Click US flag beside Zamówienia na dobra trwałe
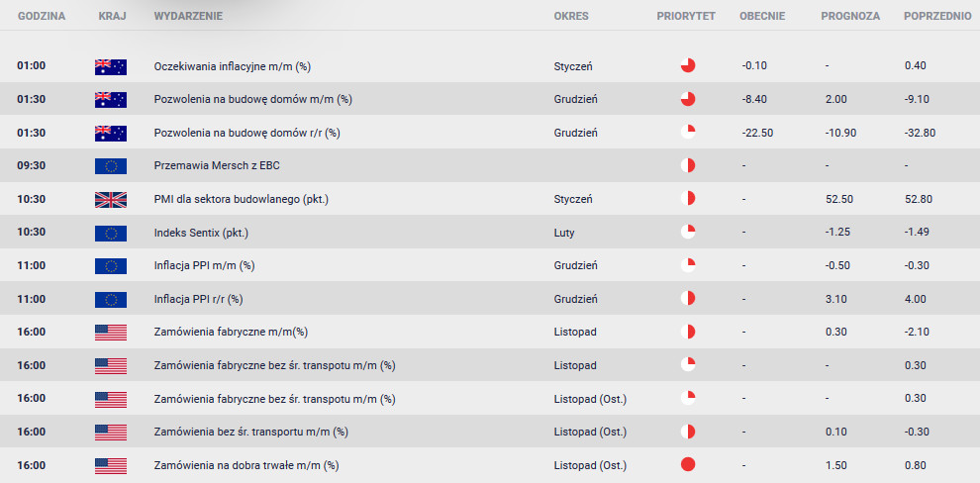 pyautogui.click(x=111, y=465)
